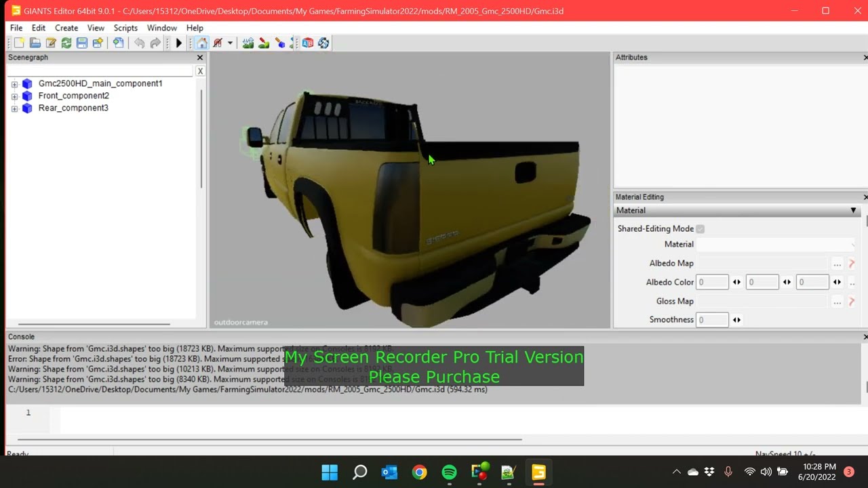Screen dimensions: 868x488
Task: Adjust the Smoothness stepper arrows
Action: (x=736, y=320)
